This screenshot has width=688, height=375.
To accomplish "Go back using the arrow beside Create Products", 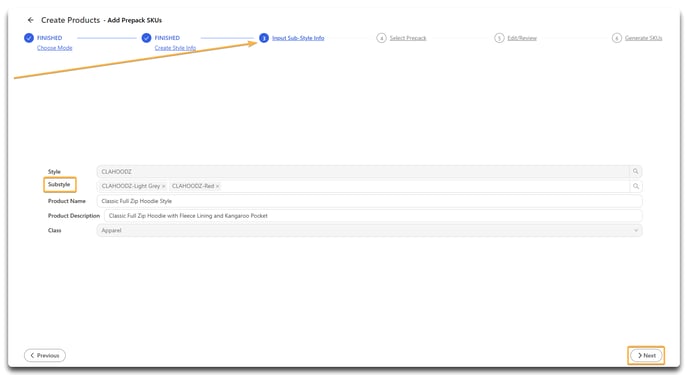I will [31, 20].
